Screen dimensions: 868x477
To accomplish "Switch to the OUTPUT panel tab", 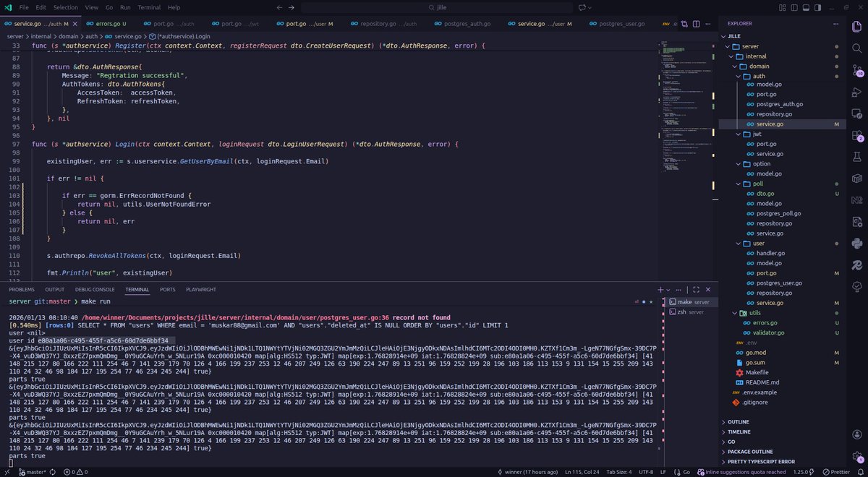I will click(x=54, y=289).
